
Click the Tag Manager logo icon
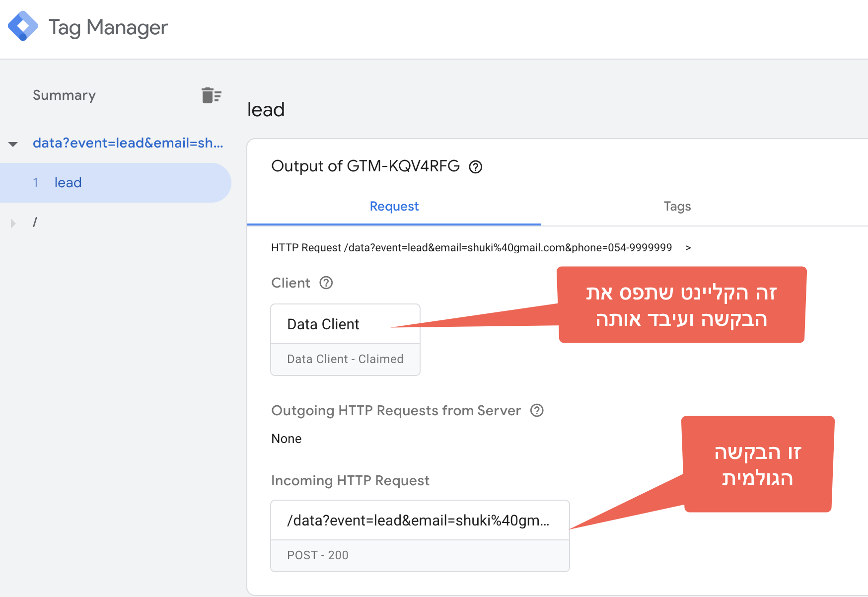[23, 26]
